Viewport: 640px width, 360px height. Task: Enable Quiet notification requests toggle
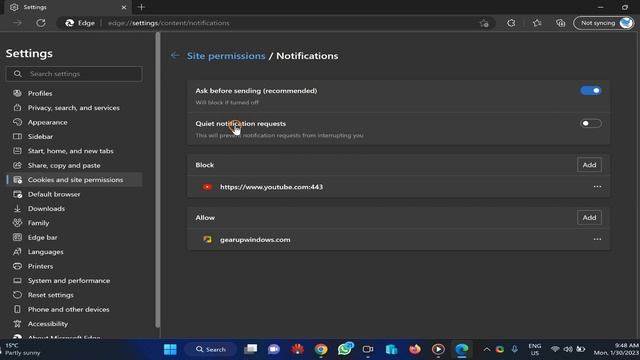[591, 123]
